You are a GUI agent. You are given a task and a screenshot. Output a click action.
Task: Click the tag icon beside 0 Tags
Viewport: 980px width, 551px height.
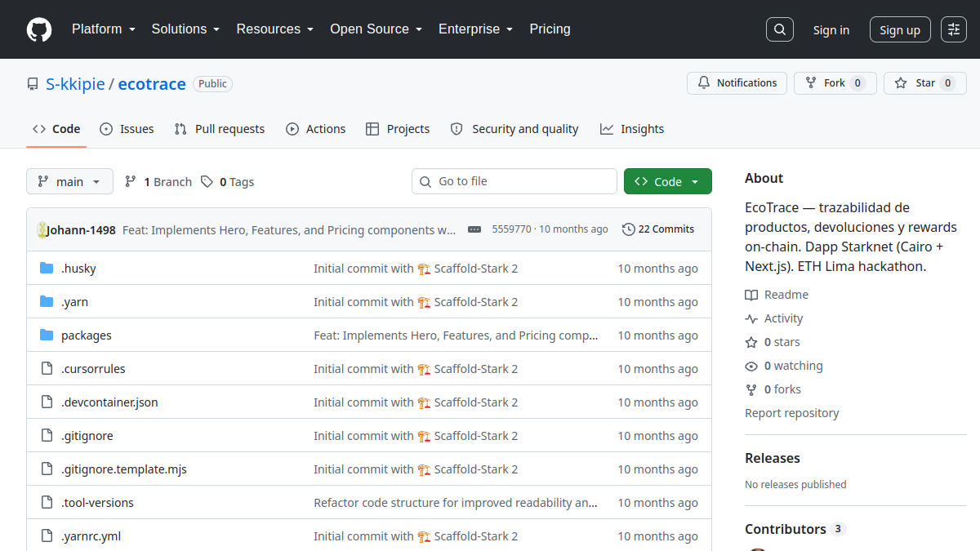click(207, 181)
